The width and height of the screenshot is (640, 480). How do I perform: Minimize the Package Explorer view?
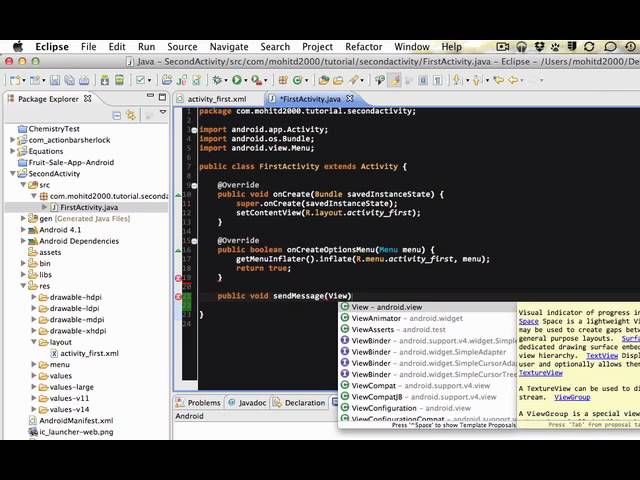[x=150, y=96]
